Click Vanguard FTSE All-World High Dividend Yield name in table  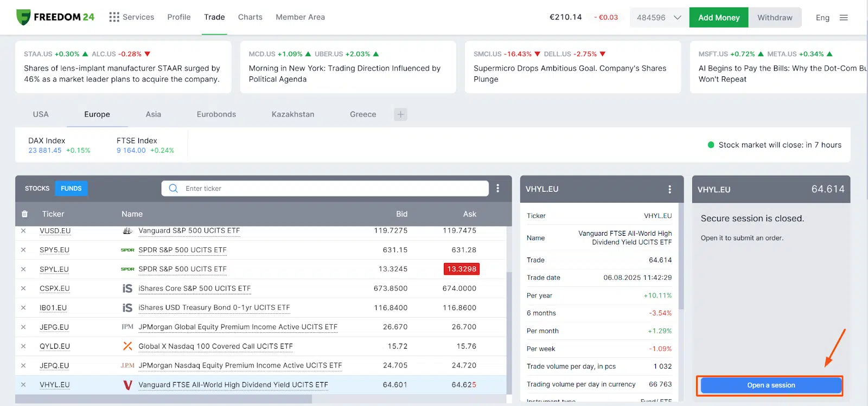233,385
